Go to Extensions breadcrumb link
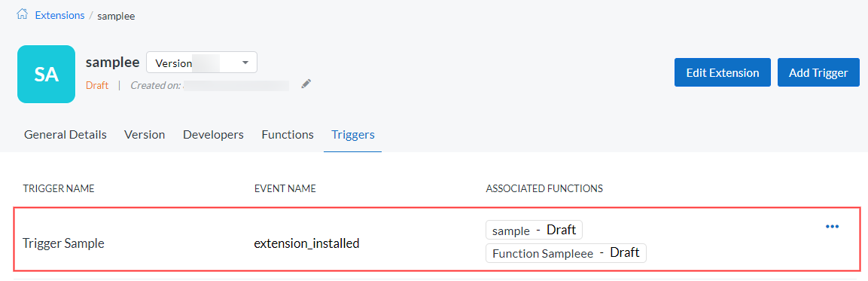The image size is (868, 281). click(x=59, y=16)
